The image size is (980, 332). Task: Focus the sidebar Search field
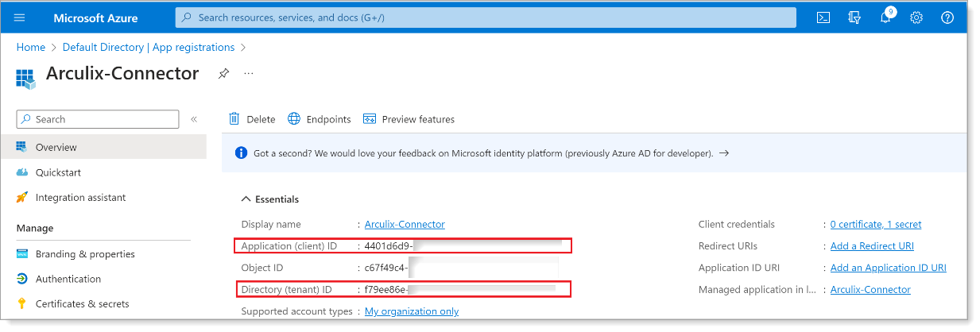pyautogui.click(x=98, y=119)
